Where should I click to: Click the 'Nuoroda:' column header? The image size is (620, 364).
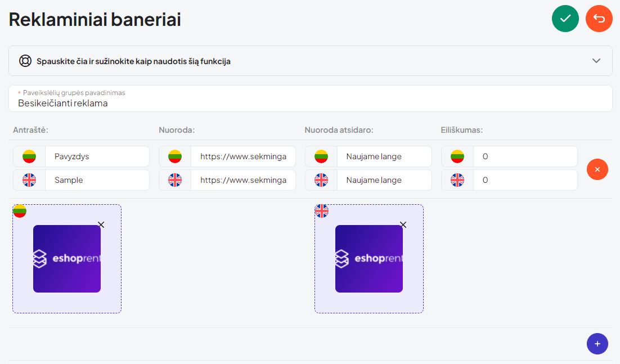pos(177,130)
